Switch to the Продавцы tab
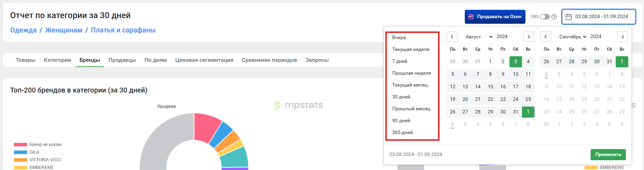The width and height of the screenshot is (644, 170). 122,60
